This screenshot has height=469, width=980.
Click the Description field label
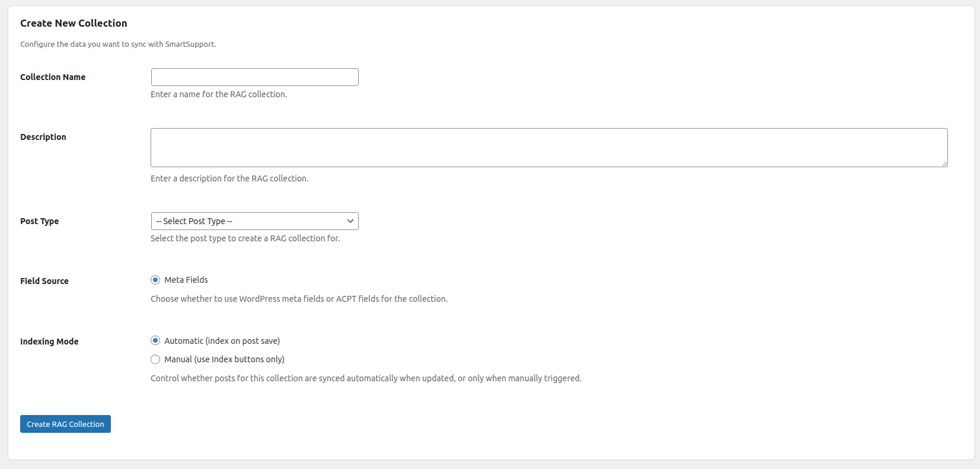point(43,137)
